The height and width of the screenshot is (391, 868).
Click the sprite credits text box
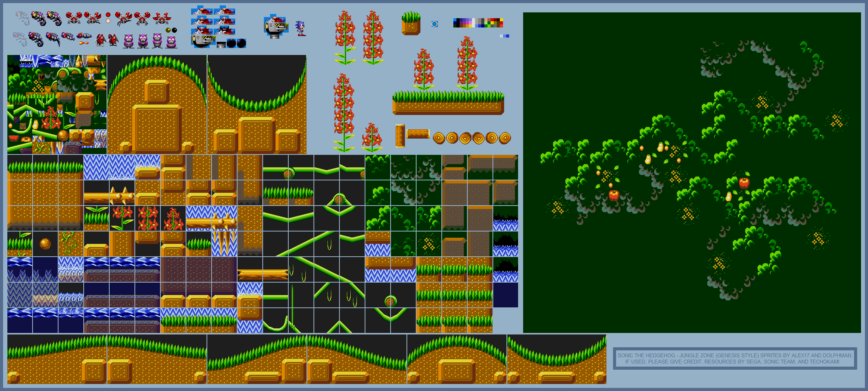point(735,358)
